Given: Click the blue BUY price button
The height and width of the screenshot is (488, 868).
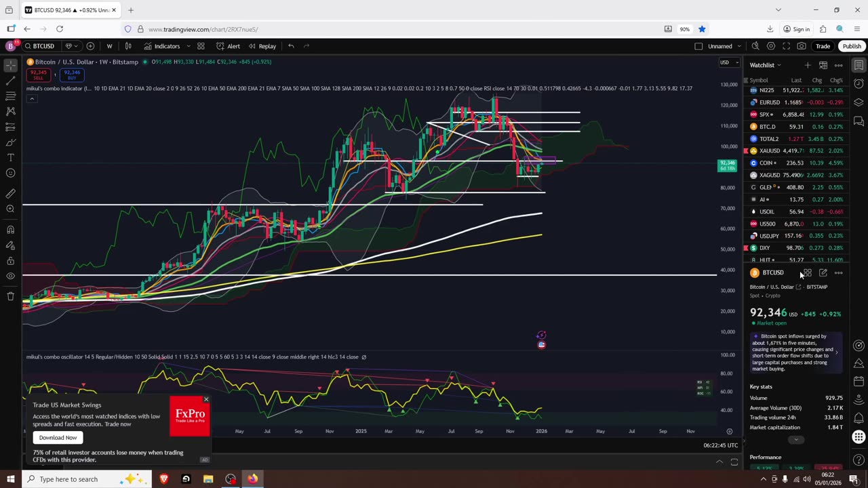Looking at the screenshot, I should [71, 75].
